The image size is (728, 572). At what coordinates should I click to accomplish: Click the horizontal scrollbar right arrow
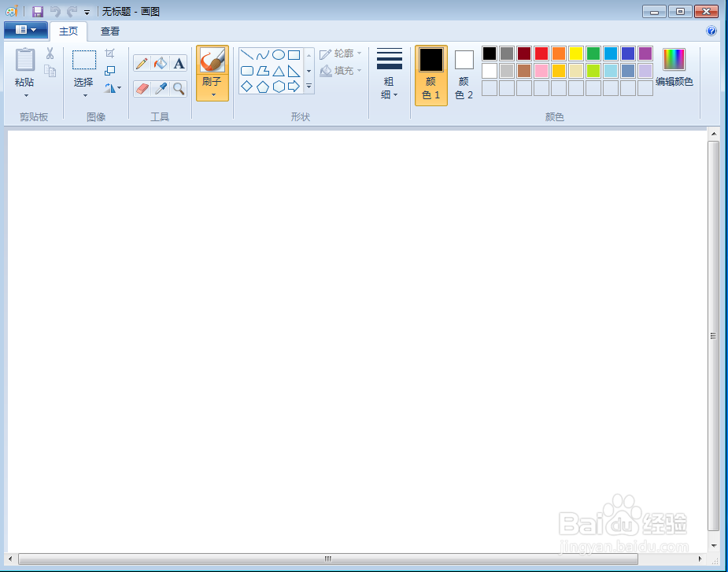point(700,559)
